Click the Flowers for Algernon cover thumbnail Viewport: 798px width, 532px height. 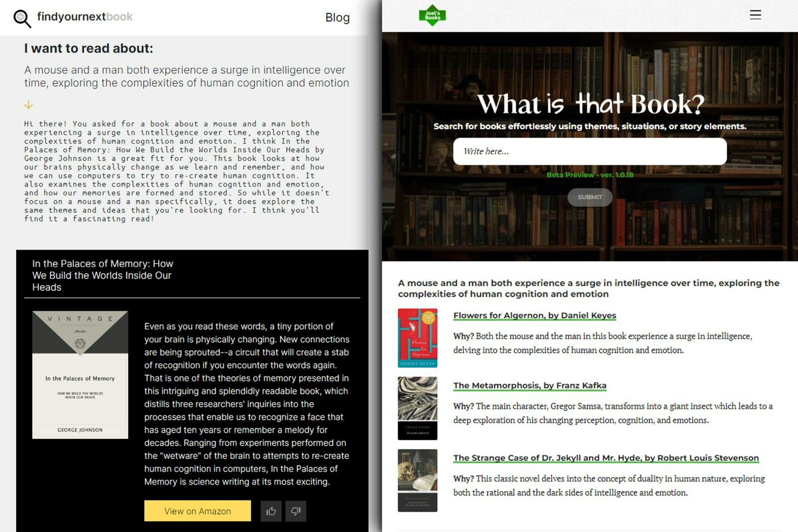[417, 338]
